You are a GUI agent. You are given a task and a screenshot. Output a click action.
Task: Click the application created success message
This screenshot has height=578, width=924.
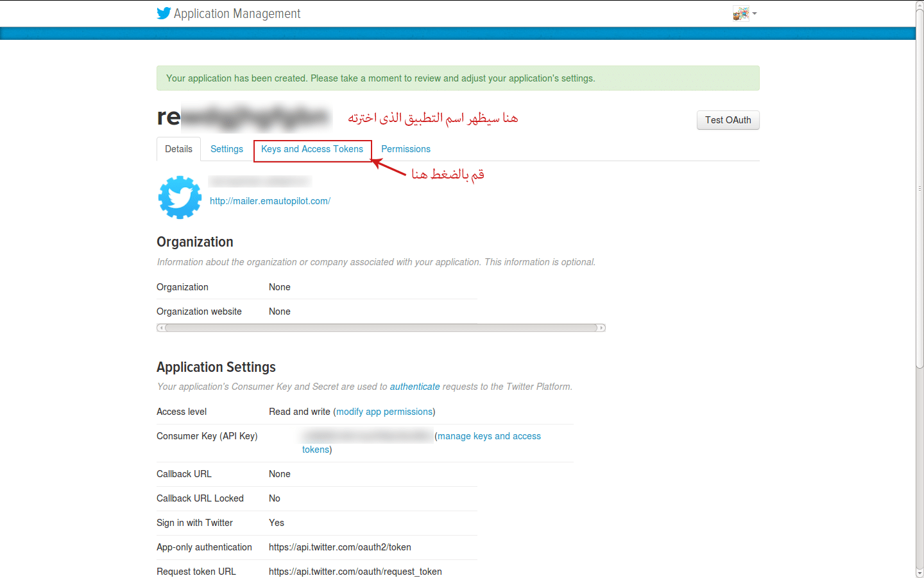coord(458,78)
